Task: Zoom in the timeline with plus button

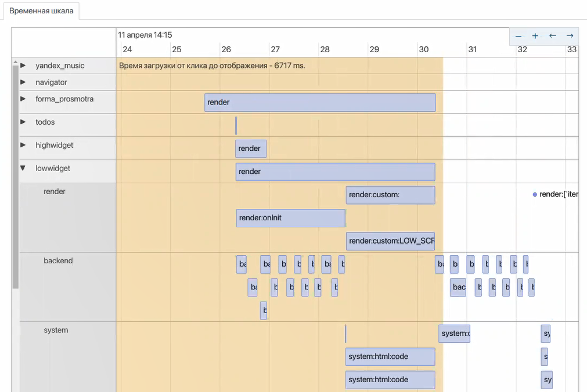Action: [x=535, y=36]
